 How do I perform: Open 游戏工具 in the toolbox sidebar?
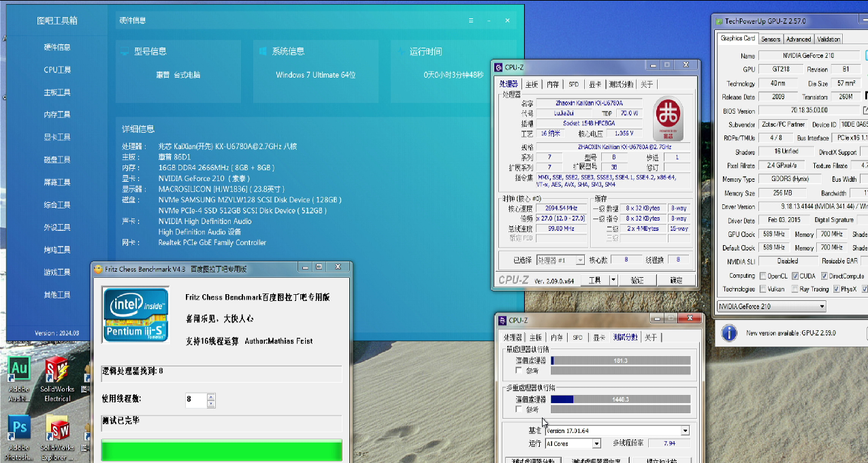[x=57, y=272]
